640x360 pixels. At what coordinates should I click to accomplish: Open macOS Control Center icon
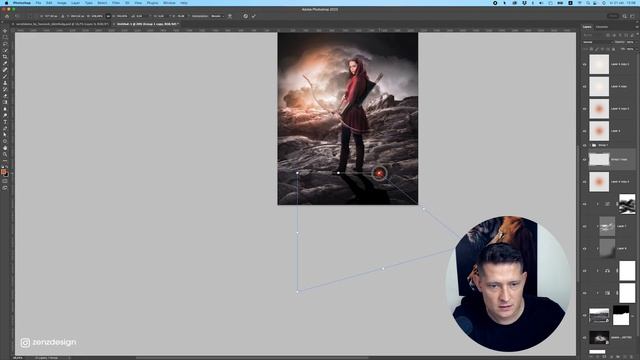tap(596, 3)
